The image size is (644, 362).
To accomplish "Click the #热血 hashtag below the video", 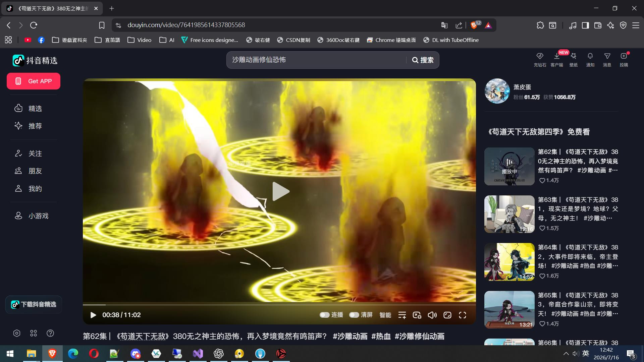I will 381,336.
